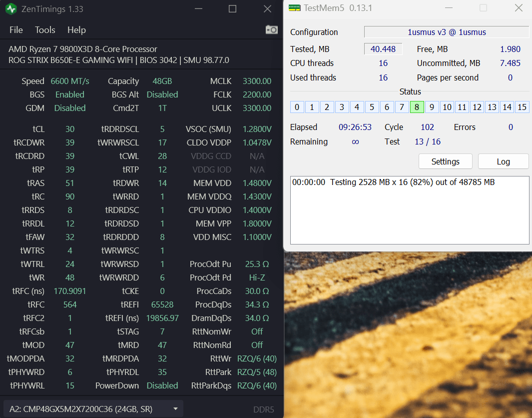Click thread status box 3
Image resolution: width=532 pixels, height=418 pixels.
point(342,107)
